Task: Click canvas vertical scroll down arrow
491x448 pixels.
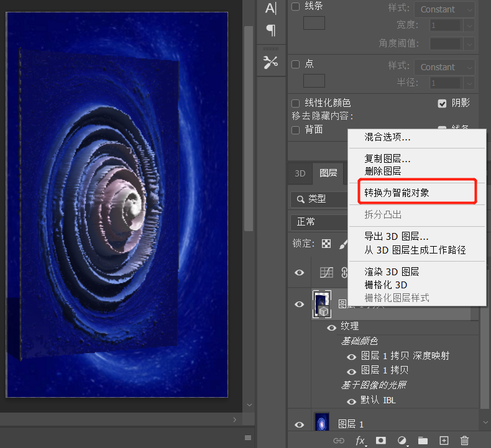Action: [x=249, y=405]
